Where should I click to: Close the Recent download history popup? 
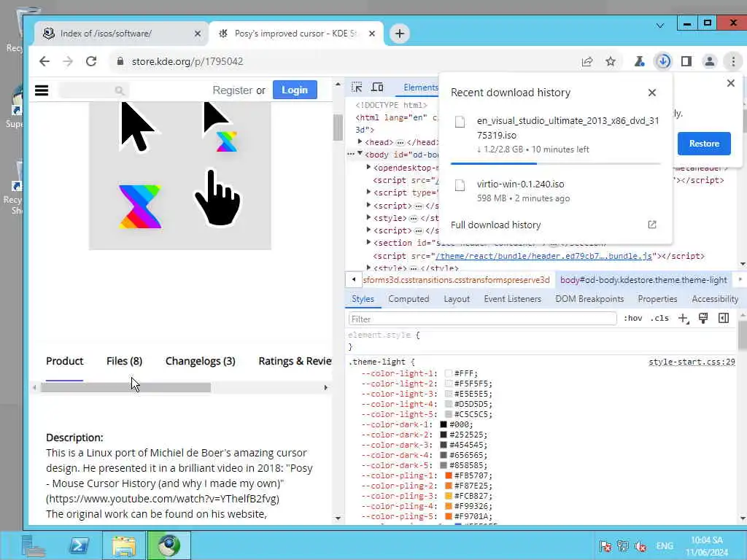pyautogui.click(x=652, y=93)
